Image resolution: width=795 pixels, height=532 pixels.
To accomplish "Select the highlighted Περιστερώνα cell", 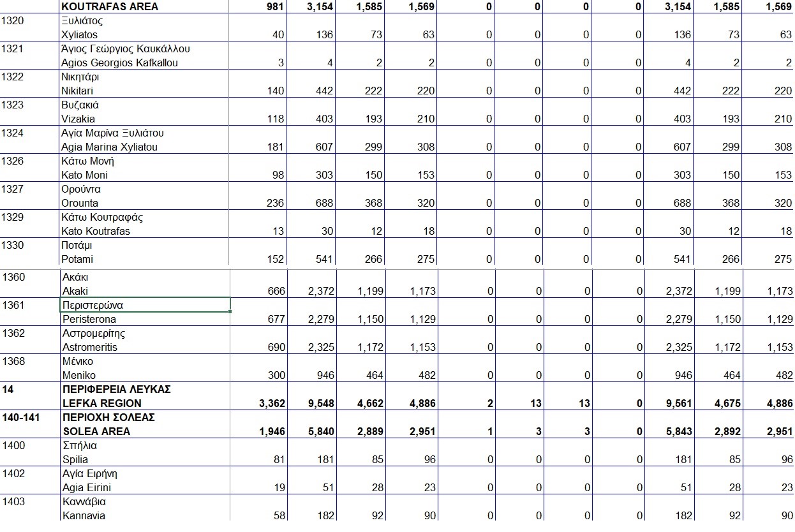I will (145, 305).
